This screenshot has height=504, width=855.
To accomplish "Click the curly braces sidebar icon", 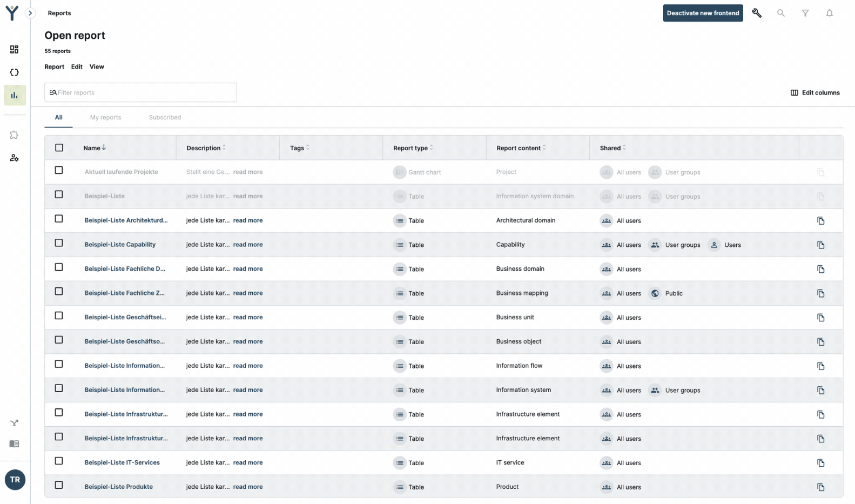I will (15, 72).
